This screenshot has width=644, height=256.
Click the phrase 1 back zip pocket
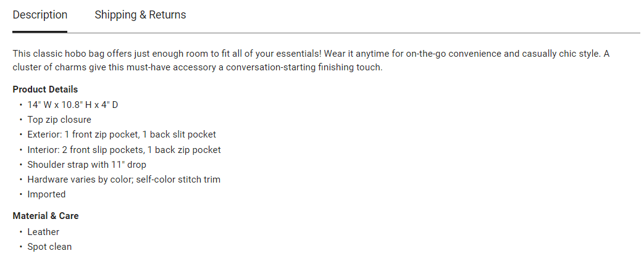point(184,150)
